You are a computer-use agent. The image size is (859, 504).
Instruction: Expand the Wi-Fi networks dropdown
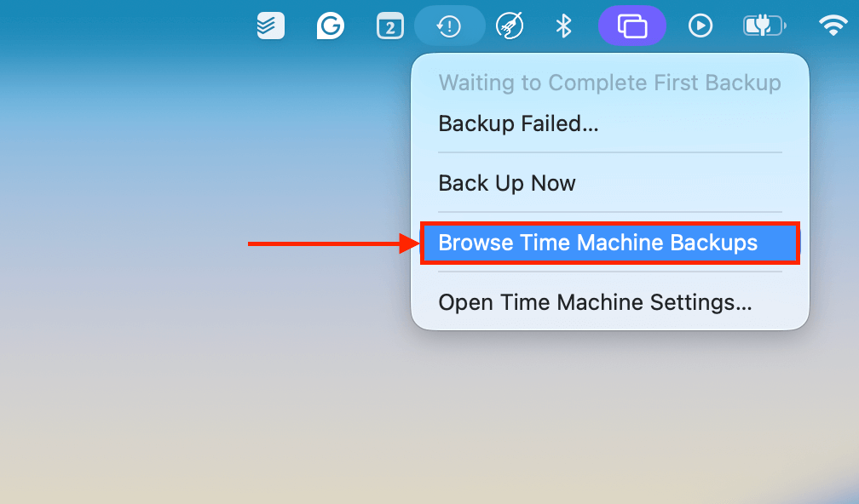click(x=833, y=25)
